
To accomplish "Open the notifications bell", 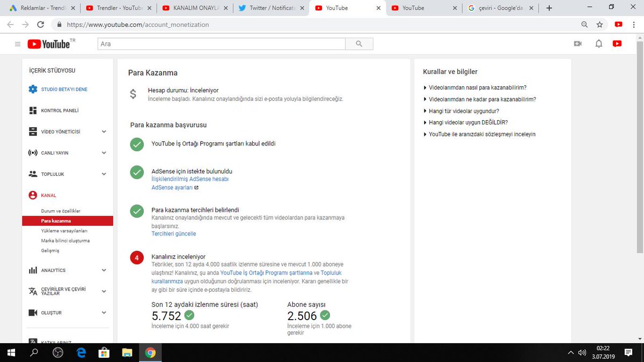I will 599,44.
